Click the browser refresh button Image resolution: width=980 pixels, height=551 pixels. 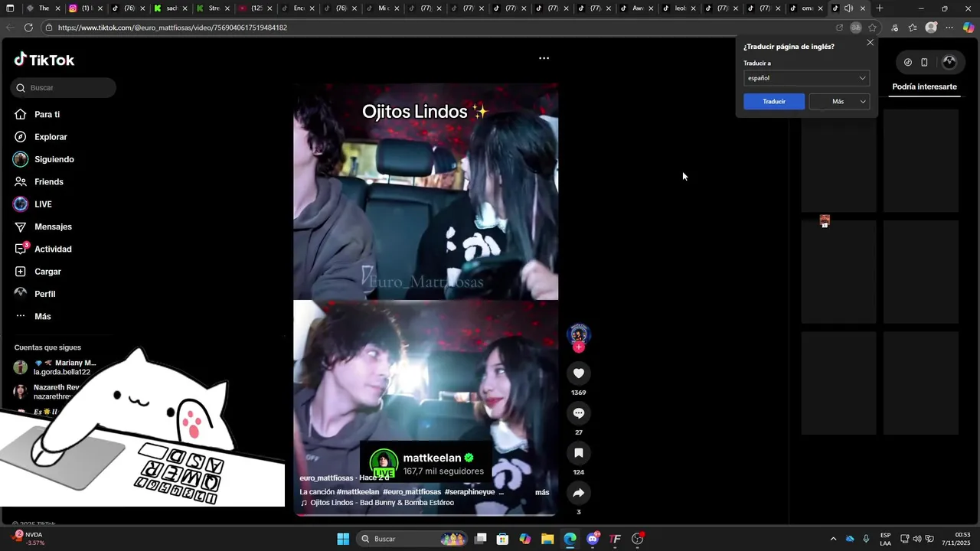point(28,28)
